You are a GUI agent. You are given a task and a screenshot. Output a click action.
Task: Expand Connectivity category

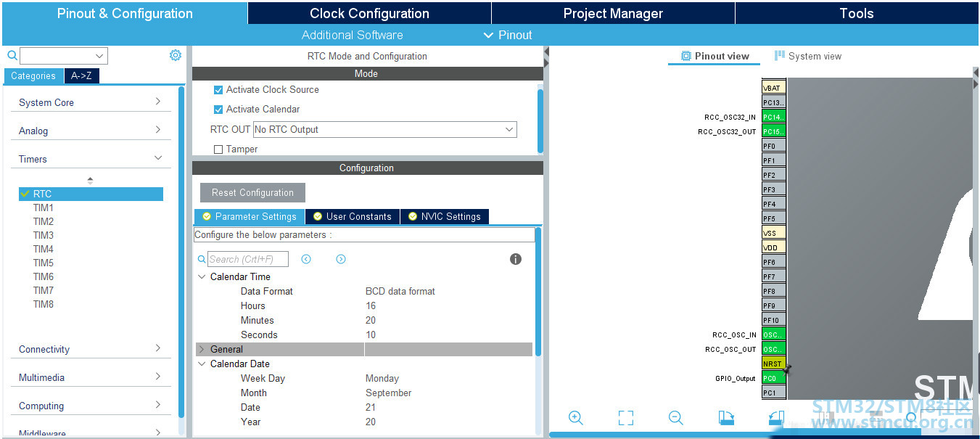pos(91,349)
